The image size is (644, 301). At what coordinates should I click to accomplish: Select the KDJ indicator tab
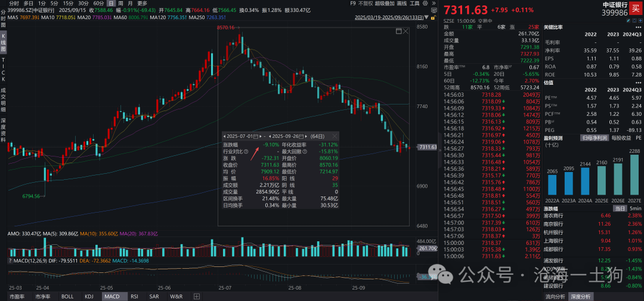pos(89,296)
